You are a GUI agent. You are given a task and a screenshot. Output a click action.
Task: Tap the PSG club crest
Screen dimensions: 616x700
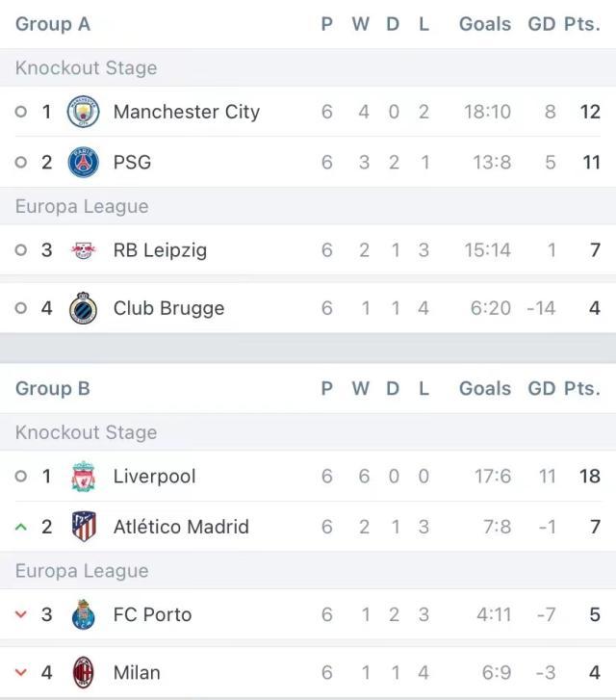click(x=83, y=162)
